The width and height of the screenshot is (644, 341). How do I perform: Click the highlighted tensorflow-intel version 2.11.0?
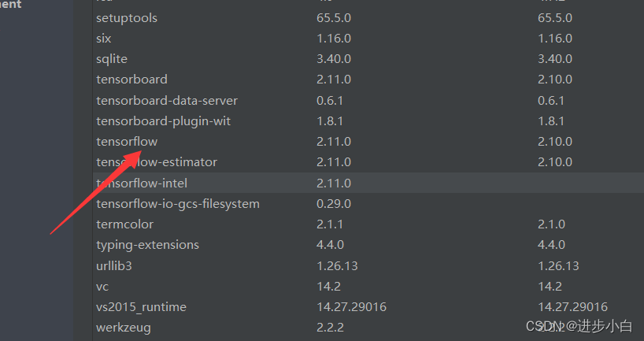click(x=334, y=183)
